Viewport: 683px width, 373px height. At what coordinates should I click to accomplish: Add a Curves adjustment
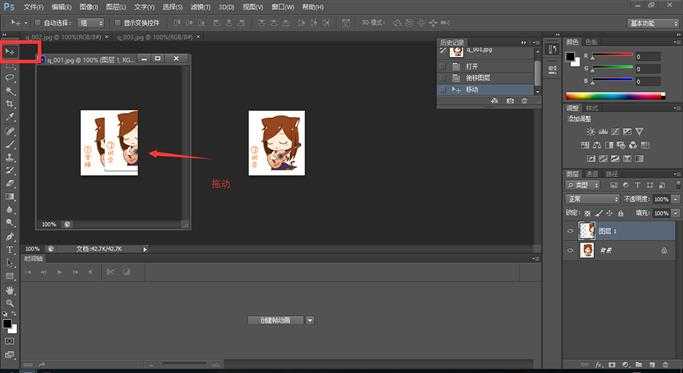pyautogui.click(x=615, y=131)
